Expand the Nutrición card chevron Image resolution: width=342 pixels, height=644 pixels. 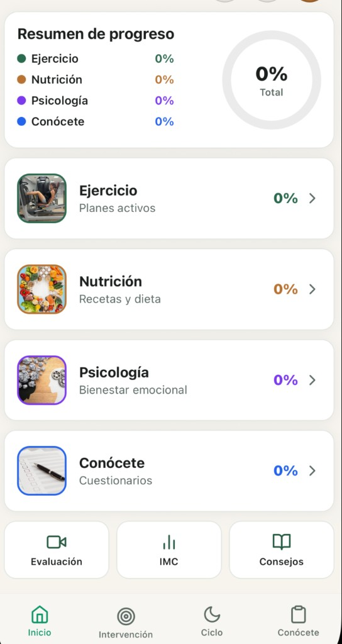coord(312,289)
